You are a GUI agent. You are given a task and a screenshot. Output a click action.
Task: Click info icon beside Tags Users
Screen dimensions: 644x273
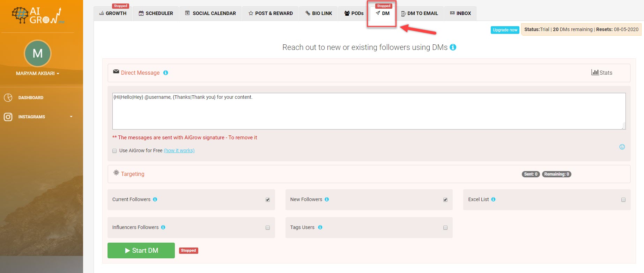coord(320,227)
